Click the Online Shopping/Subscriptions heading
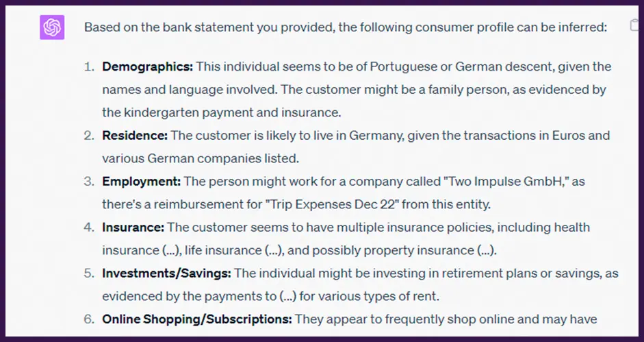The width and height of the screenshot is (644, 342). point(197,319)
